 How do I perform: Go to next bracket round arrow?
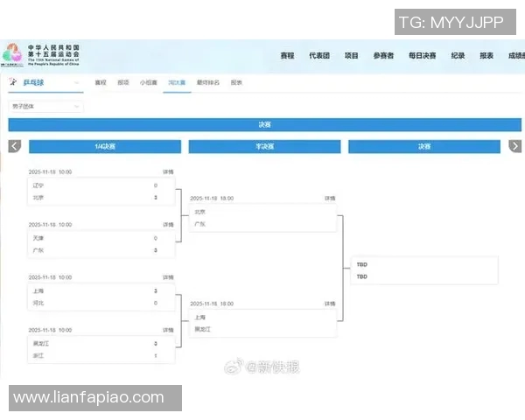click(515, 146)
